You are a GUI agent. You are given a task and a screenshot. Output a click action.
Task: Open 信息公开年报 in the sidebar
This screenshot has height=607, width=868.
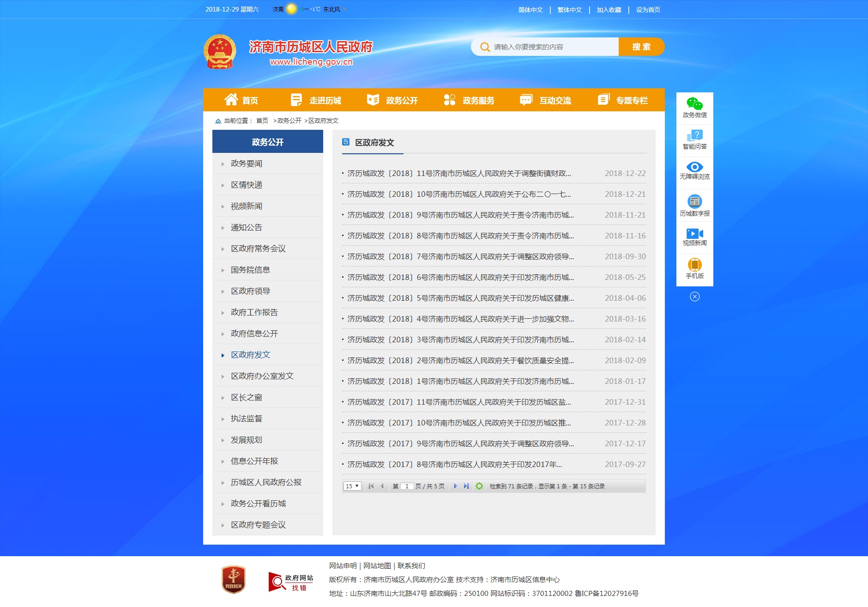coord(268,461)
